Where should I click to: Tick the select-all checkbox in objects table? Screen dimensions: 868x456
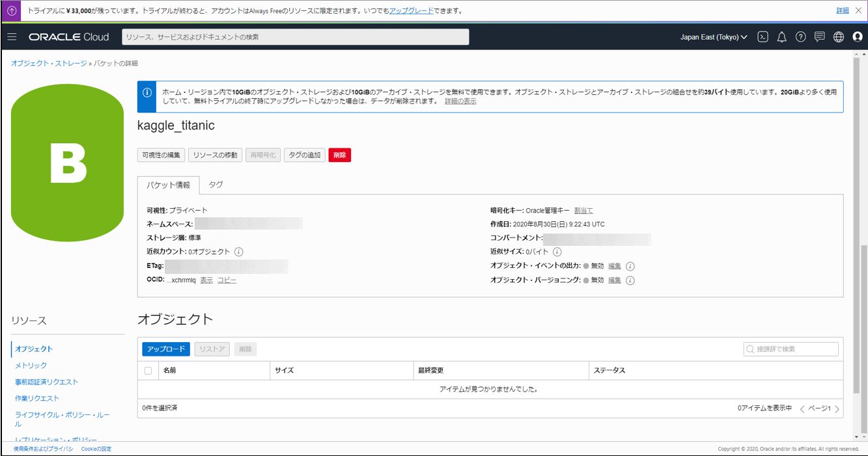(148, 371)
